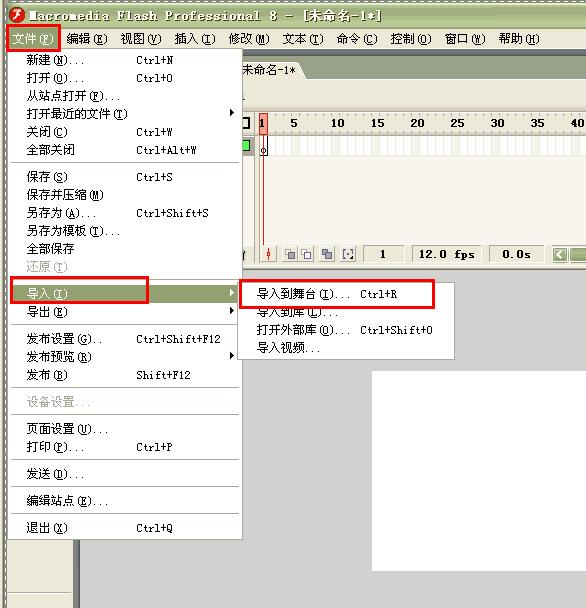This screenshot has width=586, height=608.
Task: Select 打开外部库(O)... submenu entry
Action: 346,330
